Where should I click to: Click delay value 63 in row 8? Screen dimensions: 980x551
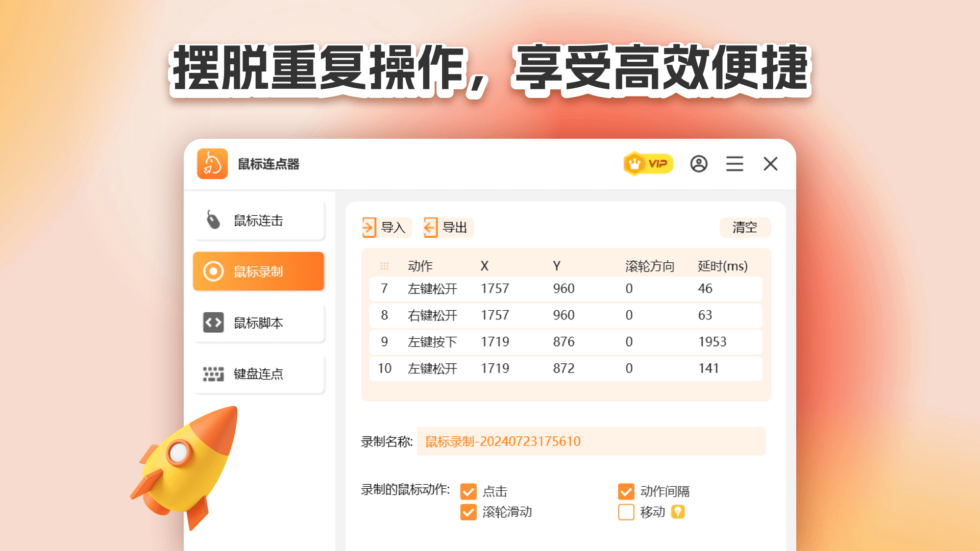coord(705,315)
